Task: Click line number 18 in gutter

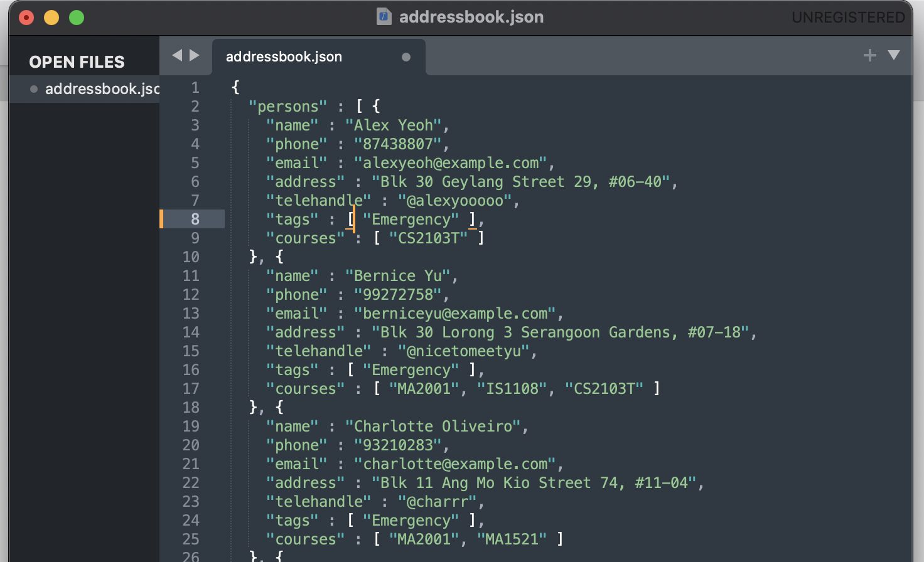Action: click(191, 407)
